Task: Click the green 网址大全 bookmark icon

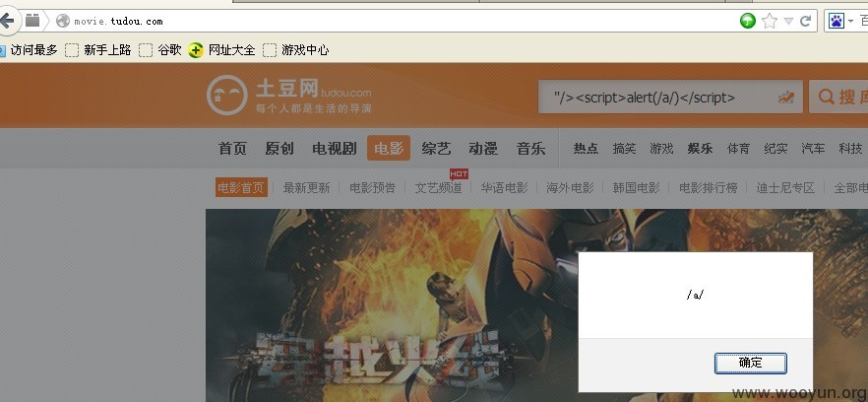Action: click(x=196, y=50)
